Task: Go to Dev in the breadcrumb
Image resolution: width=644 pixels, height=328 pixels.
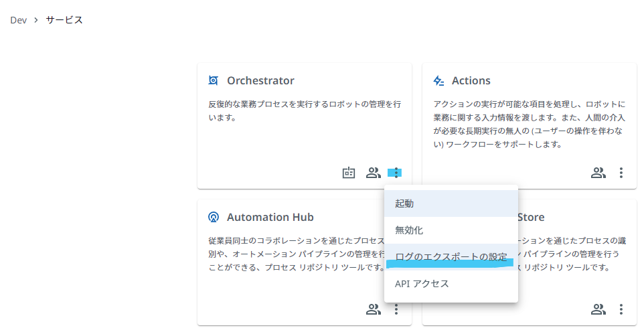Action: (x=19, y=20)
